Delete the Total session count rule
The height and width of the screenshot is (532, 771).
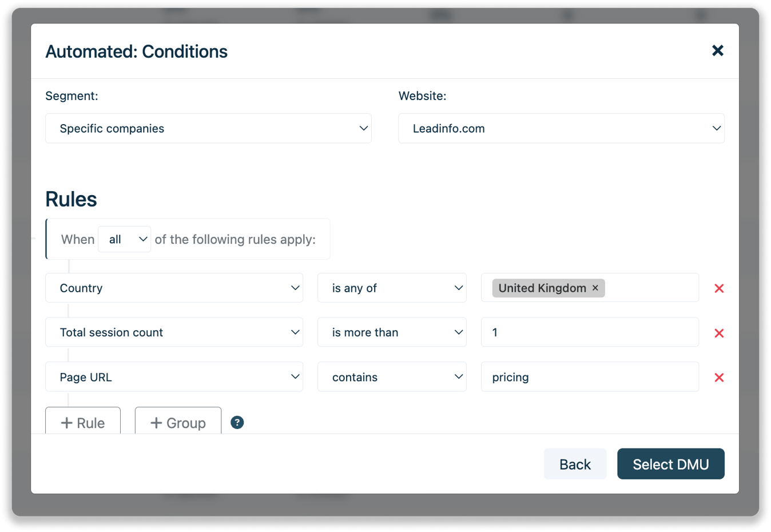[x=719, y=333]
